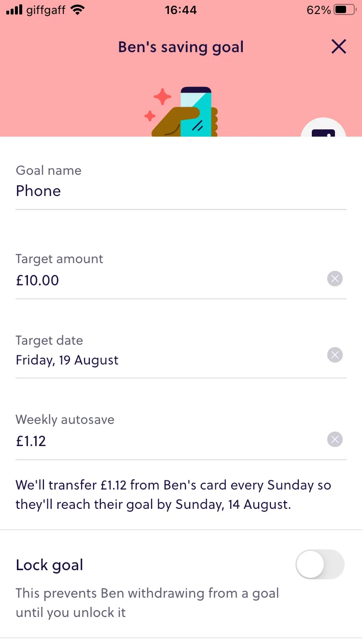This screenshot has width=362, height=644.
Task: Tap the Target date label
Action: coord(49,340)
